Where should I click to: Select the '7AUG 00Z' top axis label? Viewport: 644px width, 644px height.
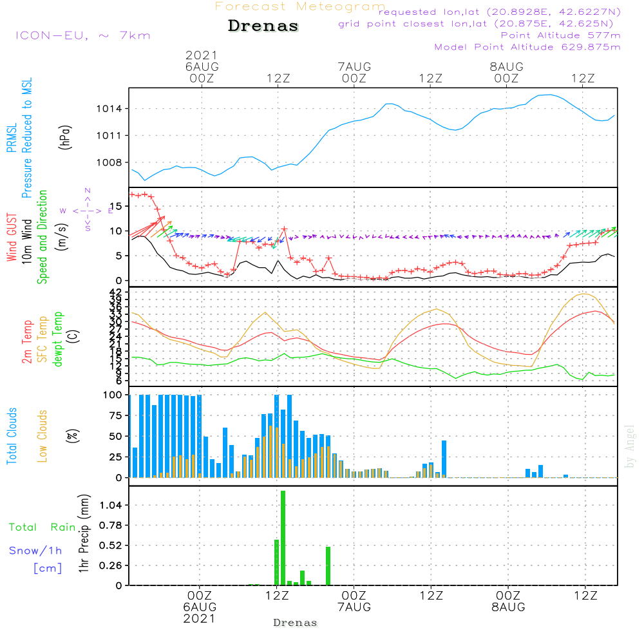pyautogui.click(x=354, y=72)
